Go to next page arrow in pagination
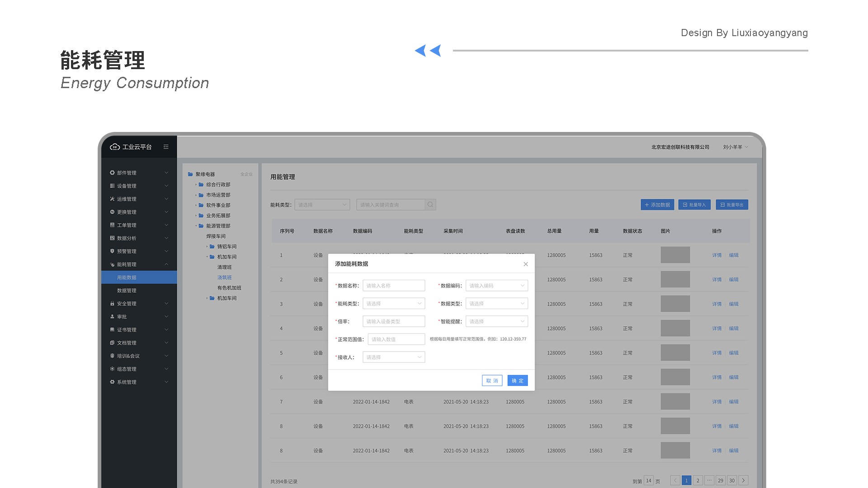 click(743, 480)
